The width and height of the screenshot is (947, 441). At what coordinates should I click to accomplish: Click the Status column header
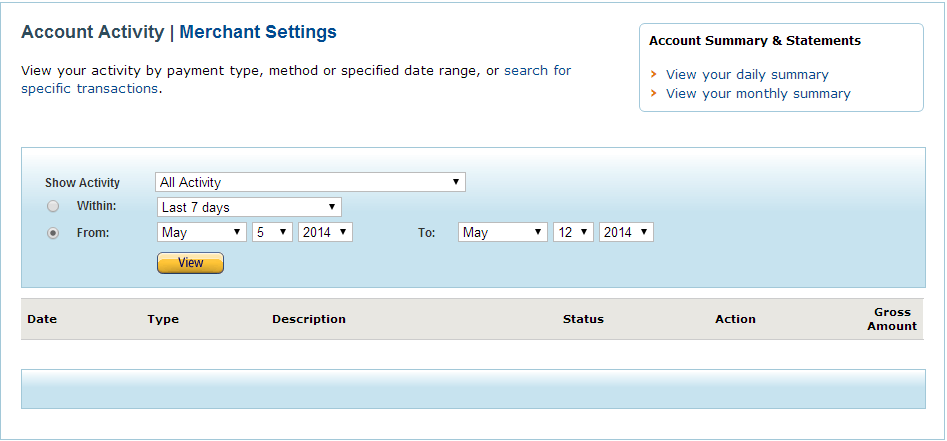click(x=583, y=319)
